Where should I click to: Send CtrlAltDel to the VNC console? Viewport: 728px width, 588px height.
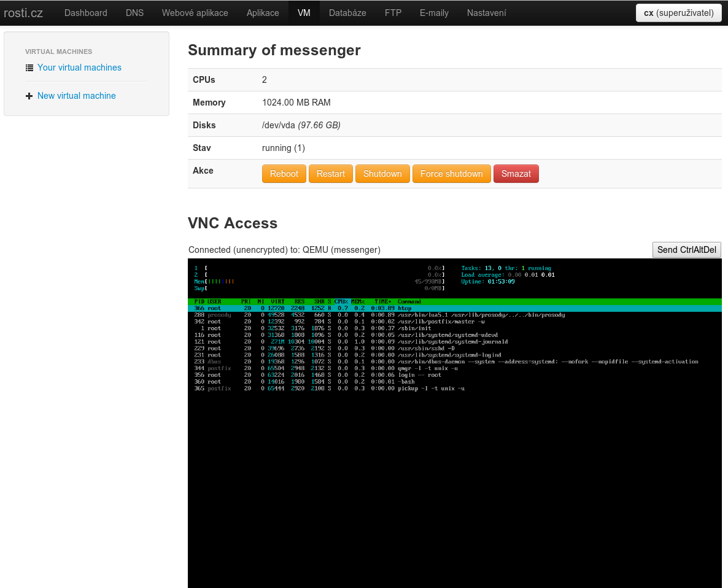tap(687, 250)
